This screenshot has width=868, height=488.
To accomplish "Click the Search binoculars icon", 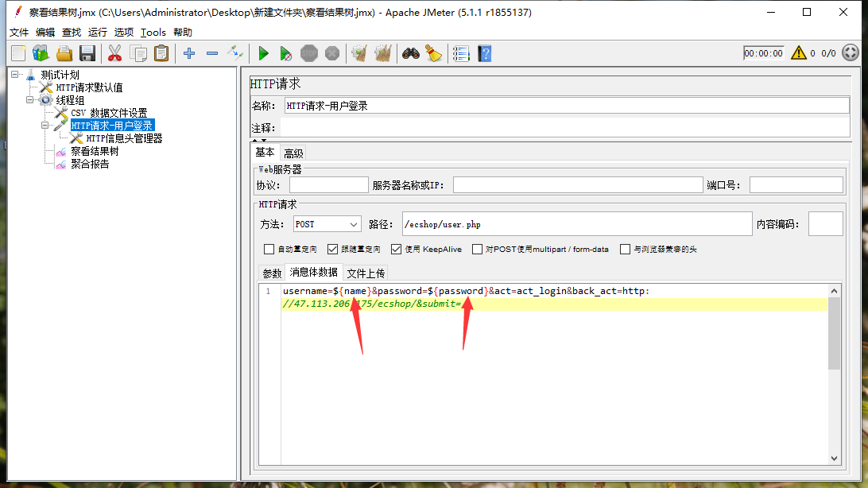I will click(410, 54).
